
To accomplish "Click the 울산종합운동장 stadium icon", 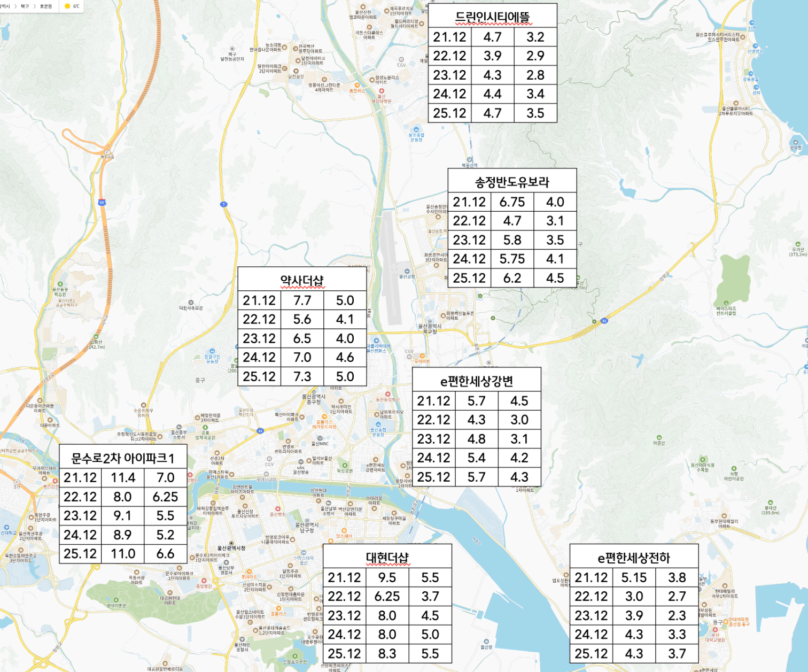I will (x=378, y=424).
